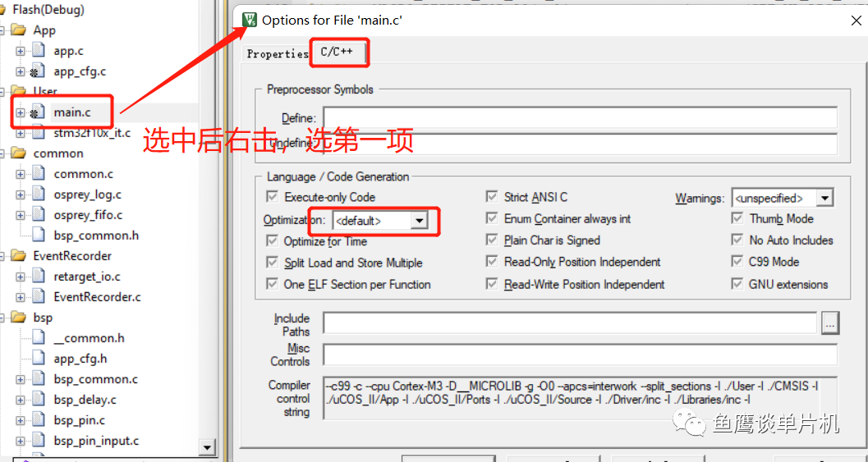Screen dimensions: 868x462
Task: Click the common.c file icon
Action: (x=38, y=174)
